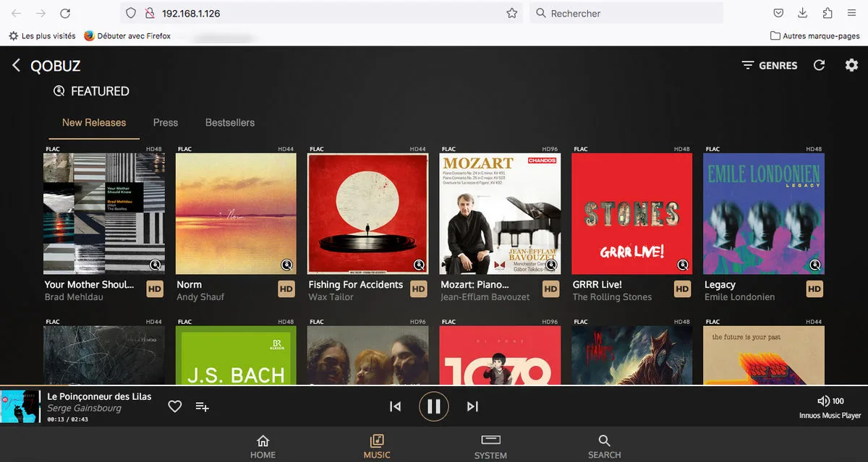Open the Débuter avec Firefox bookmark
The height and width of the screenshot is (462, 868).
coord(127,35)
